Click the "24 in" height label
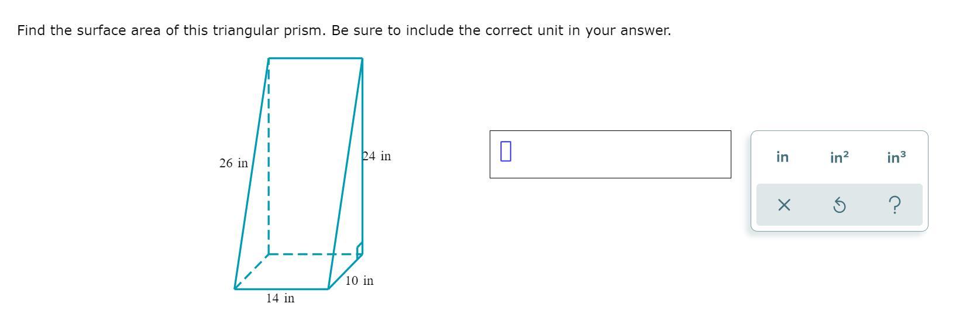 (x=377, y=156)
